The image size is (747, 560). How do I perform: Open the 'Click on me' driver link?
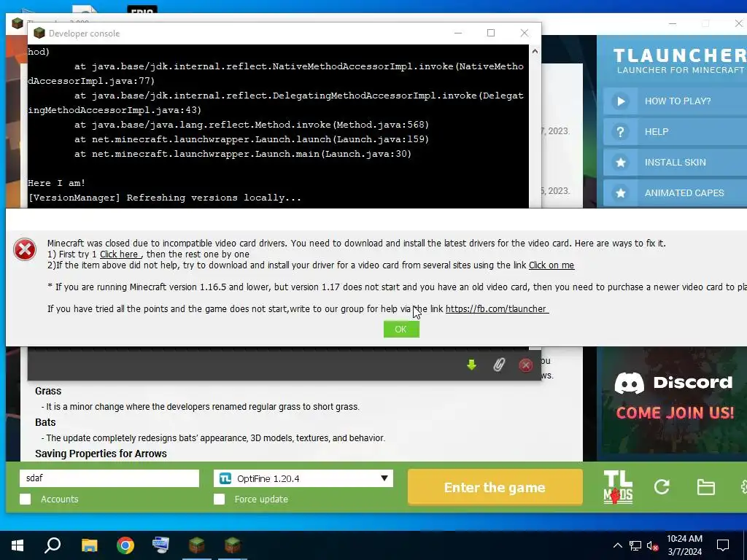pyautogui.click(x=551, y=265)
